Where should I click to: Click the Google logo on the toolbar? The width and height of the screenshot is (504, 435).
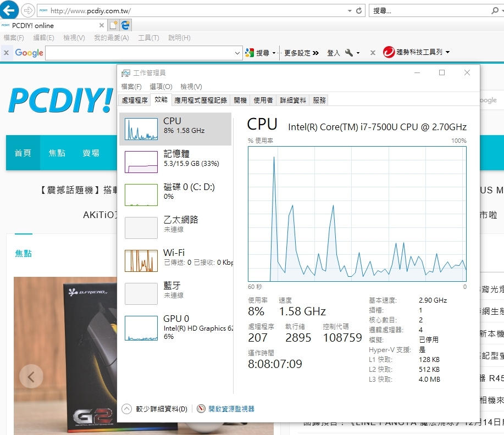click(x=29, y=53)
